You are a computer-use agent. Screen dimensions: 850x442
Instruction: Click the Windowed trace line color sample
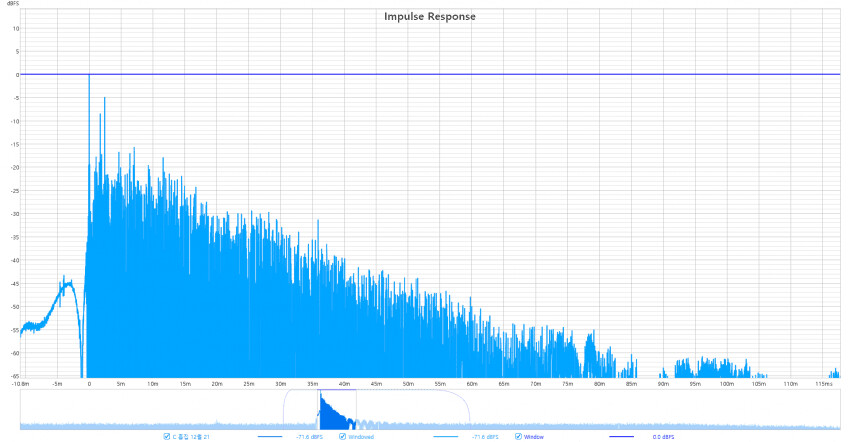446,437
